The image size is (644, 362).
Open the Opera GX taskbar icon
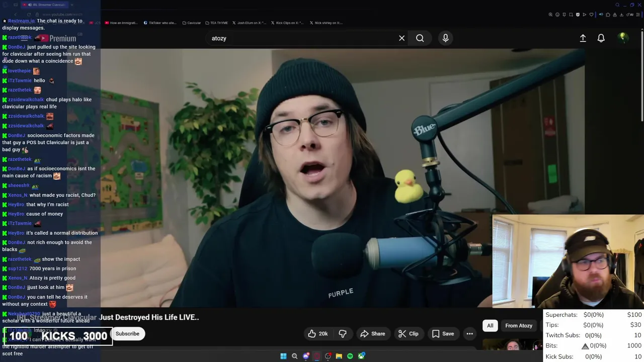317,356
